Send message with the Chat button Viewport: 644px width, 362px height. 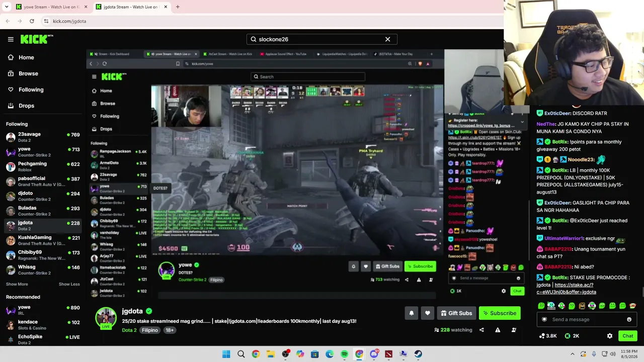[x=627, y=336]
